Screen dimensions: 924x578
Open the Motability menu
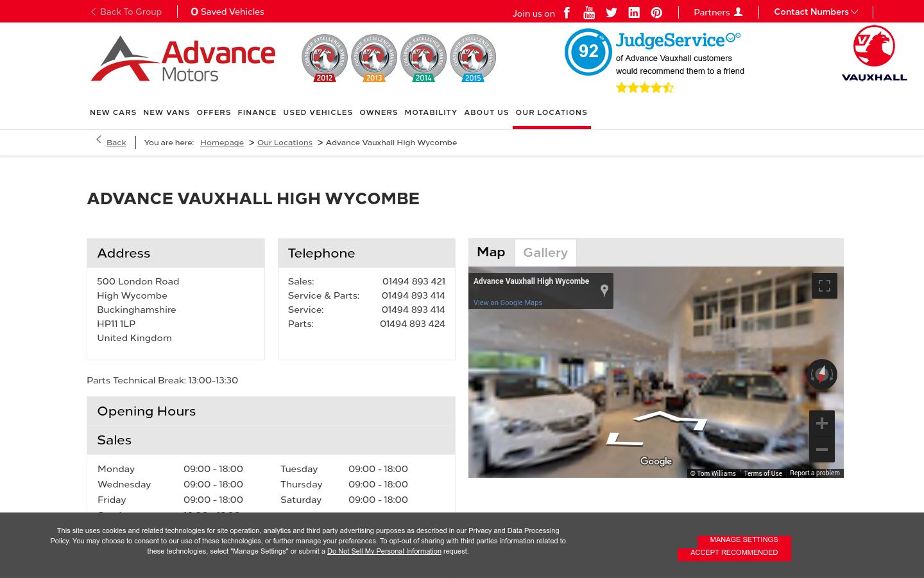(x=431, y=112)
